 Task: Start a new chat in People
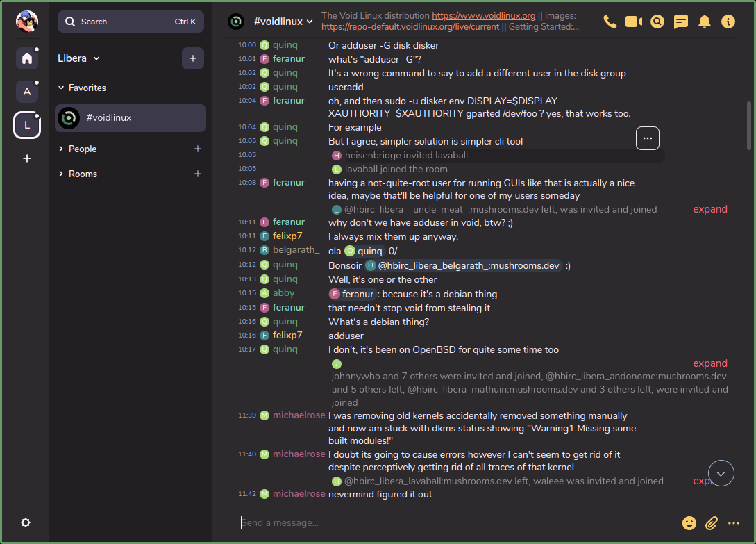pyautogui.click(x=198, y=149)
